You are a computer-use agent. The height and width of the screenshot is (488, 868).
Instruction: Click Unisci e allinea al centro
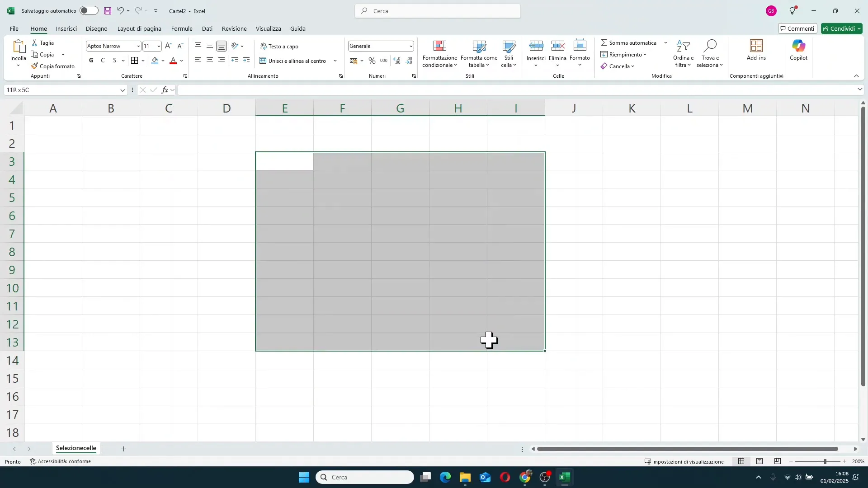tap(293, 61)
